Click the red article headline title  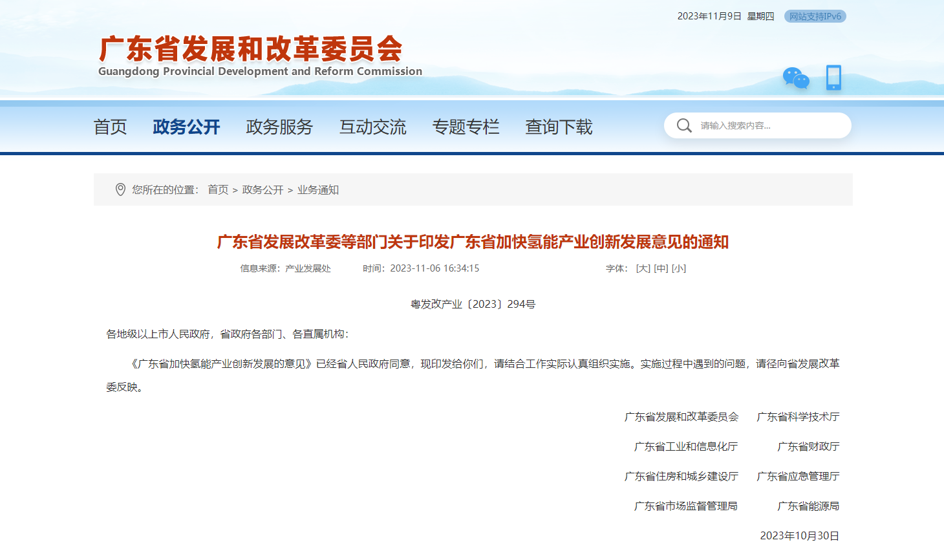[473, 242]
